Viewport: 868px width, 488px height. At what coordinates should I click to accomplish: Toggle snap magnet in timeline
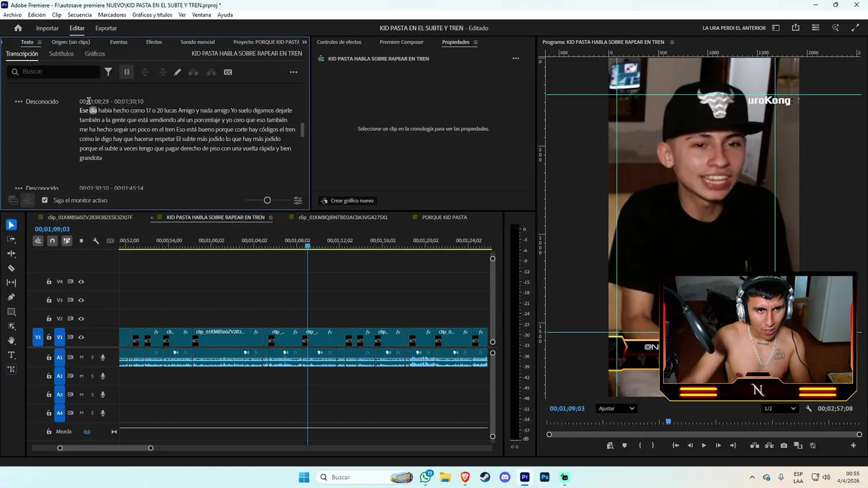point(52,241)
